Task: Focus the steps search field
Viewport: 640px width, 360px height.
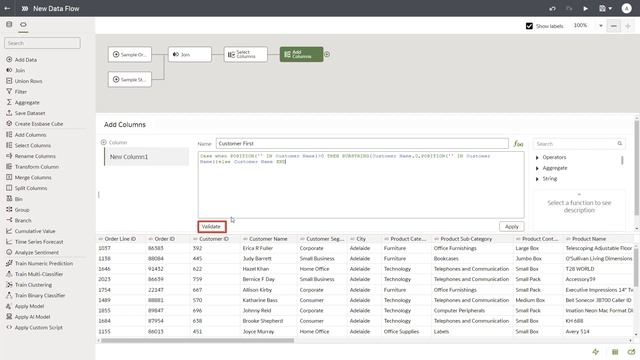Action: coord(42,43)
